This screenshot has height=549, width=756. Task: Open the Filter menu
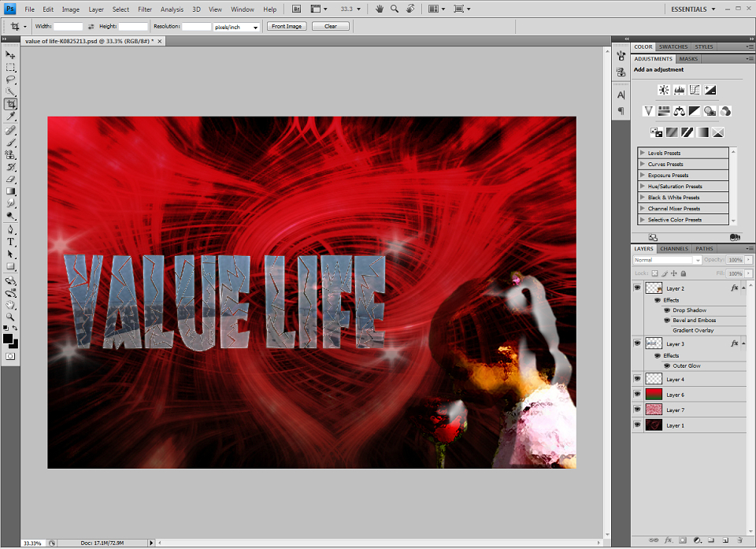pos(145,9)
